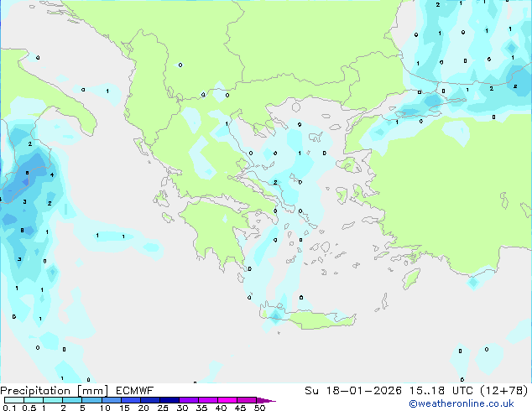Click the above-50 mm legend arrow tip
The width and height of the screenshot is (532, 411).
pos(266,401)
